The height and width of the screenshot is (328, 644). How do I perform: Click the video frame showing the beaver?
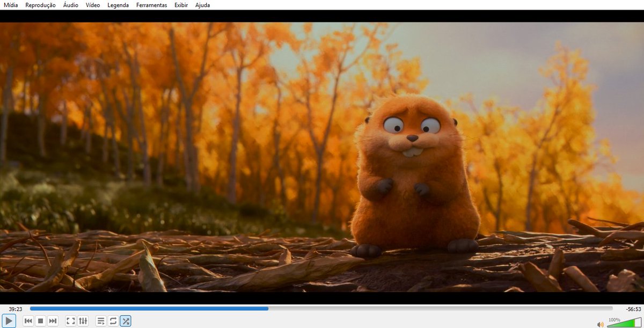click(x=322, y=157)
